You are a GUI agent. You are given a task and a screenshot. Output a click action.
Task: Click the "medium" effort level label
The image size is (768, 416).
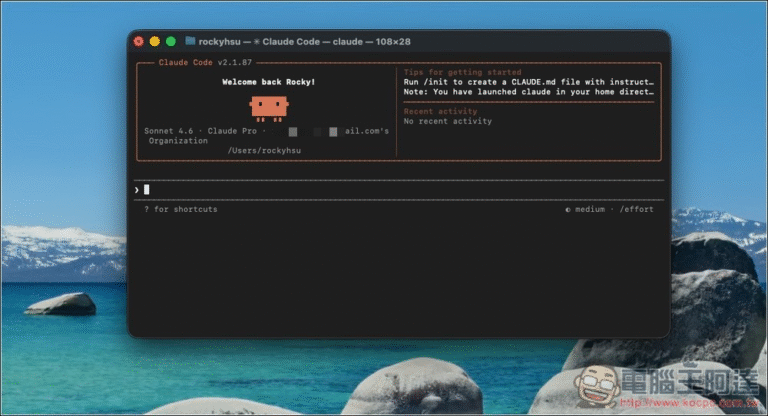point(590,209)
